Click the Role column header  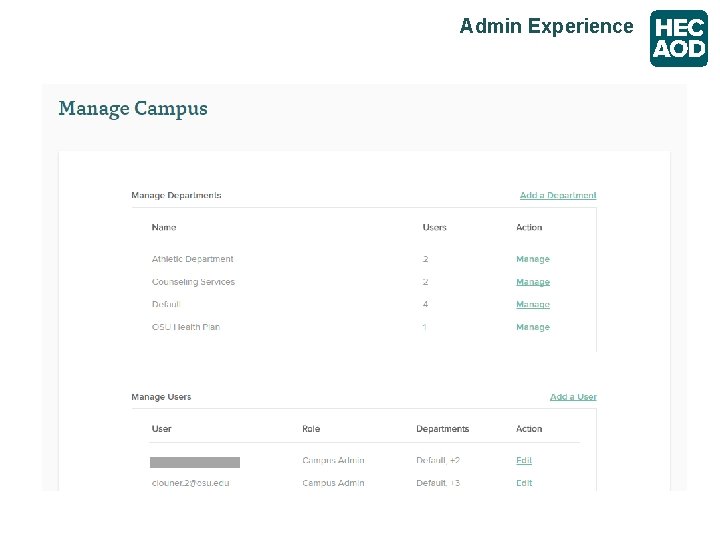[311, 429]
